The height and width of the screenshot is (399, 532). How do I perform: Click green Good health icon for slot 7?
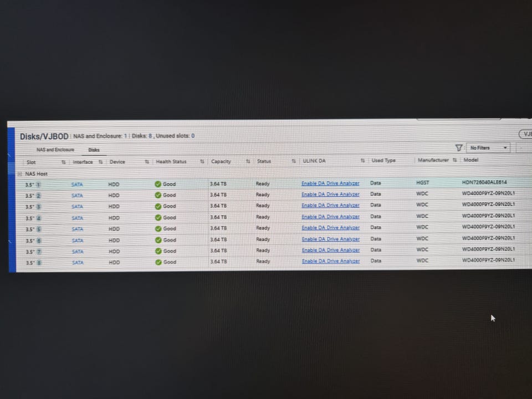pyautogui.click(x=158, y=251)
